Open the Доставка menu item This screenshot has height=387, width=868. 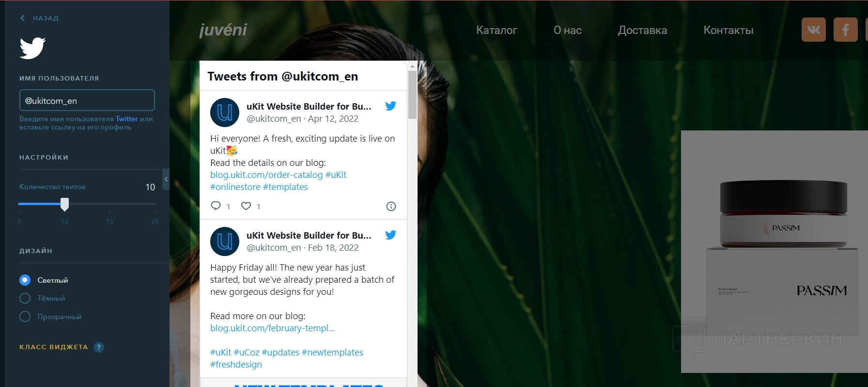[x=642, y=30]
